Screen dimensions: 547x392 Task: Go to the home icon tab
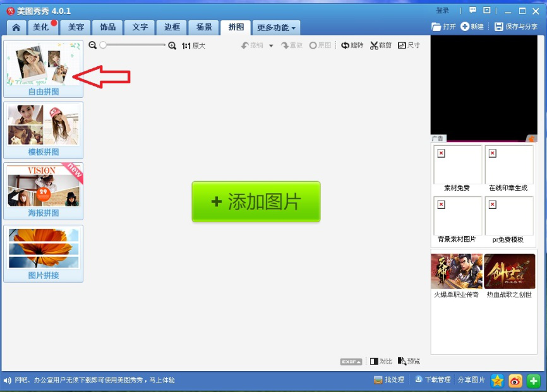[16, 27]
